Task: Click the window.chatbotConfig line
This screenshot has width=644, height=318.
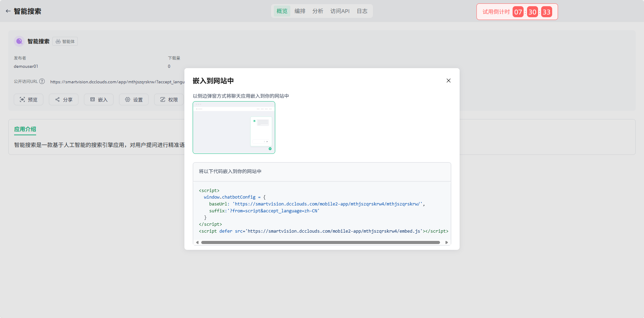Action: [235, 197]
